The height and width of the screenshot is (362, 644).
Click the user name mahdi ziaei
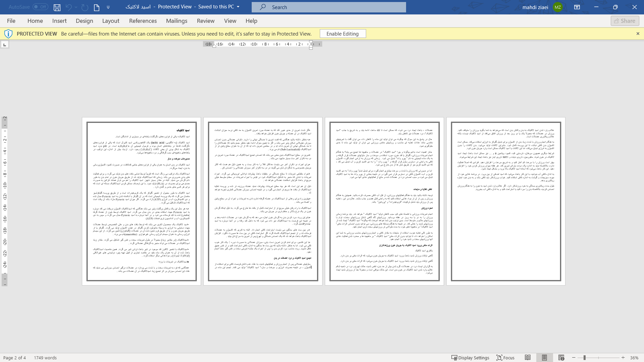point(535,7)
